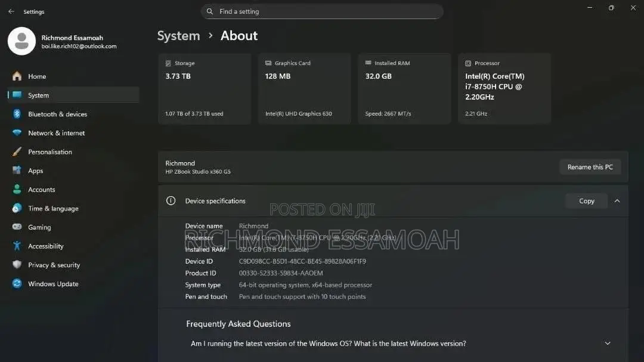This screenshot has height=362, width=644.
Task: Click the Personalisation paintbrush icon
Action: [17, 151]
